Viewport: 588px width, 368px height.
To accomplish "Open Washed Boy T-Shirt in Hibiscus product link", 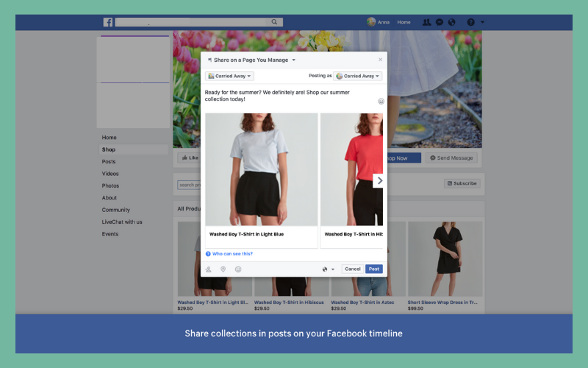I will pos(289,302).
